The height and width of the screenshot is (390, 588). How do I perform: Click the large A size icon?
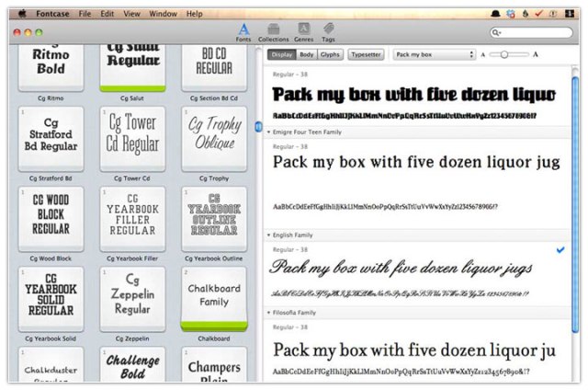tap(536, 54)
